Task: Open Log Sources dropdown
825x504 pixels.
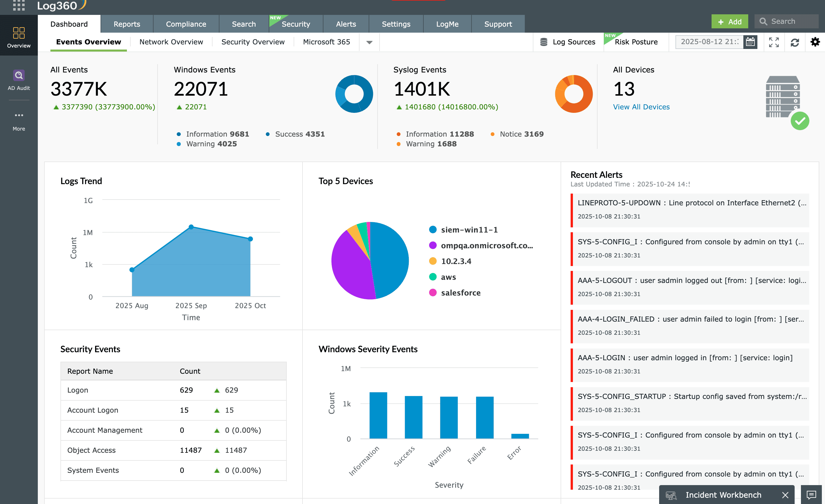Action: tap(568, 42)
